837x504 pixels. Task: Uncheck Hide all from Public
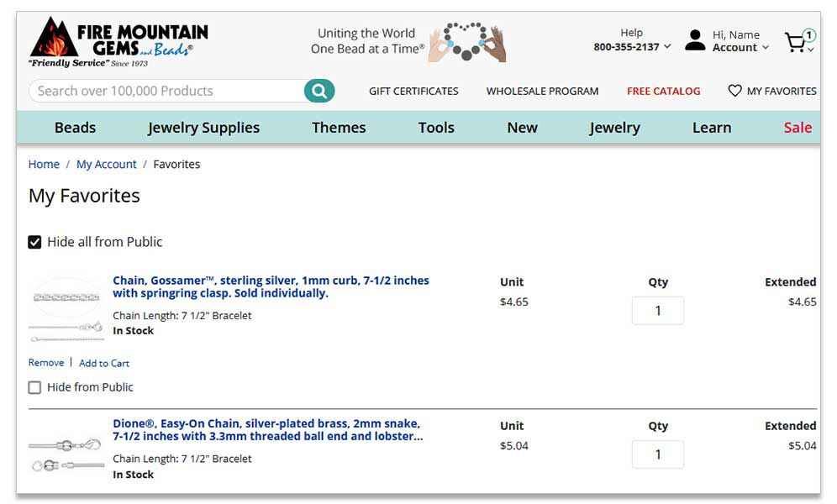click(x=34, y=242)
